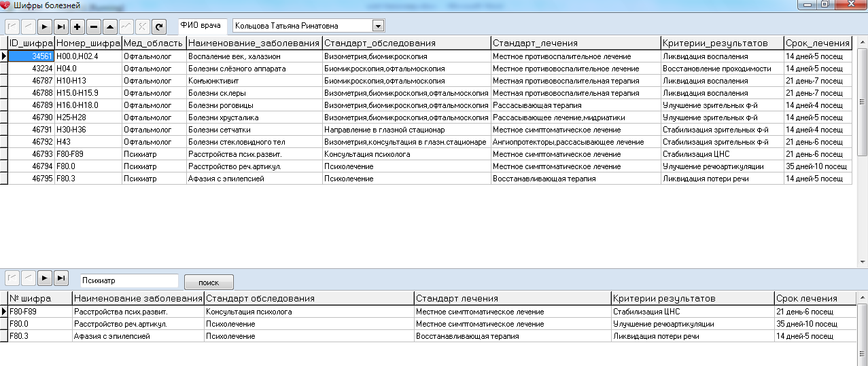Select F80-F89 in the lower grid
The image size is (868, 366).
39,312
